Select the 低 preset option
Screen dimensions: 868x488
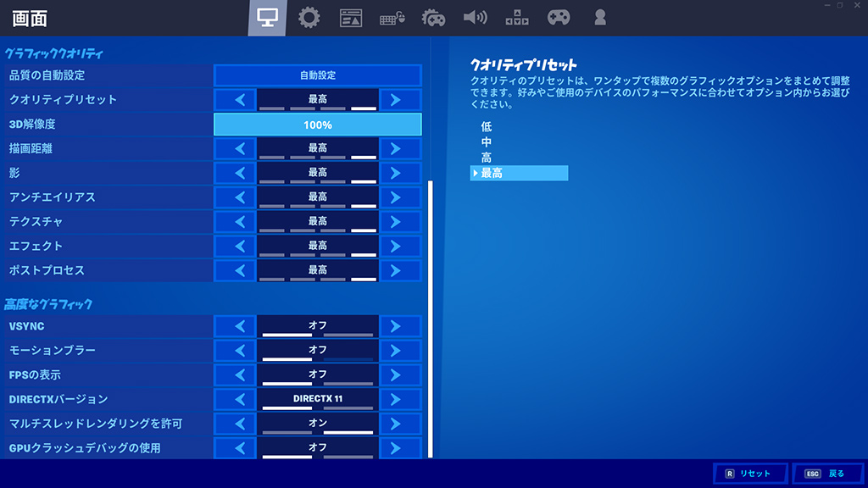click(x=486, y=127)
